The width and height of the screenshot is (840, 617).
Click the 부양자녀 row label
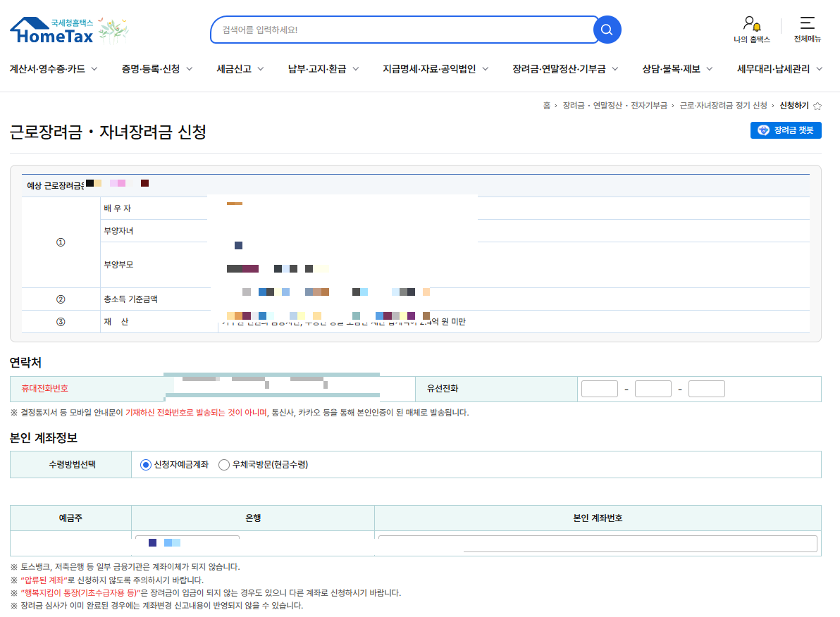pyautogui.click(x=118, y=231)
